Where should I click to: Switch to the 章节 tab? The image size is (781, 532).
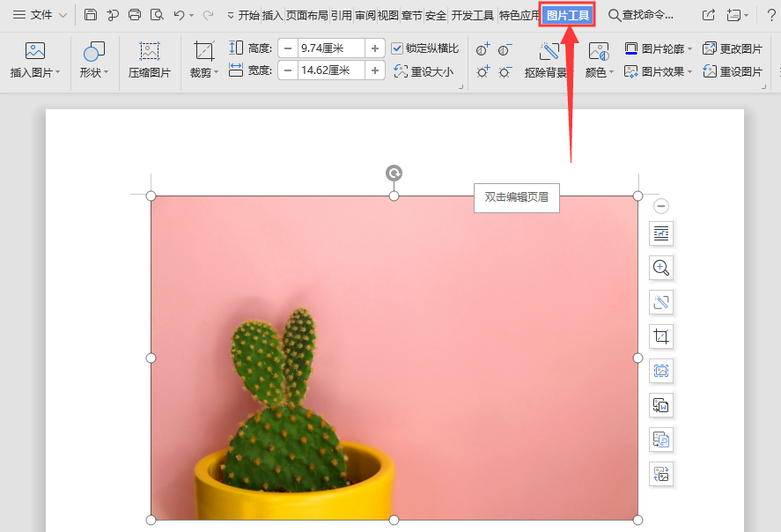(412, 16)
